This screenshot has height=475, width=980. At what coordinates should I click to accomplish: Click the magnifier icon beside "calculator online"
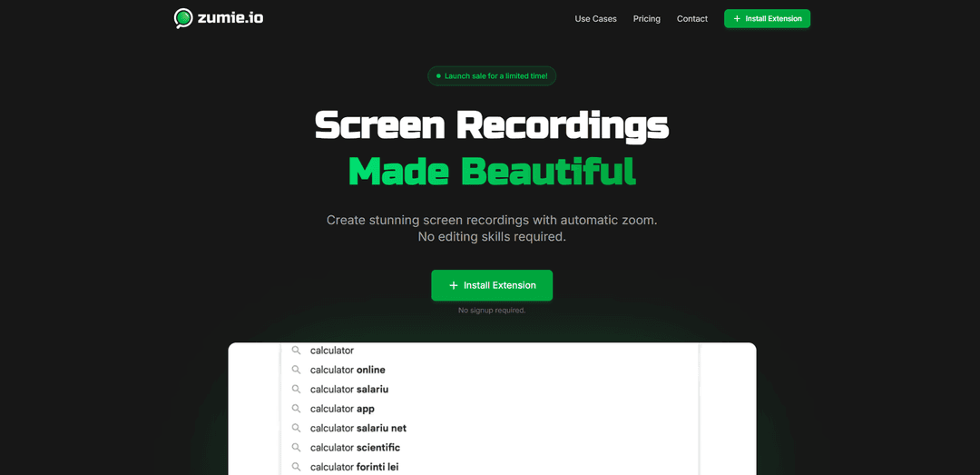point(296,370)
